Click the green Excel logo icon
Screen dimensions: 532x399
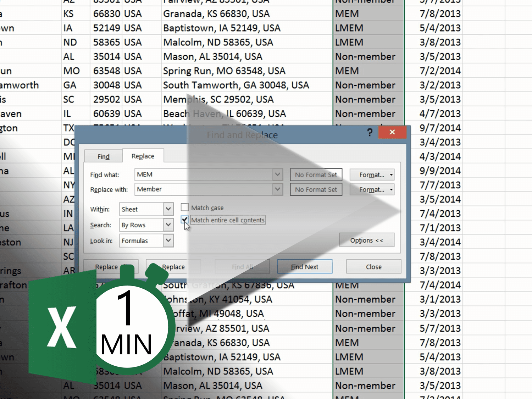[62, 327]
